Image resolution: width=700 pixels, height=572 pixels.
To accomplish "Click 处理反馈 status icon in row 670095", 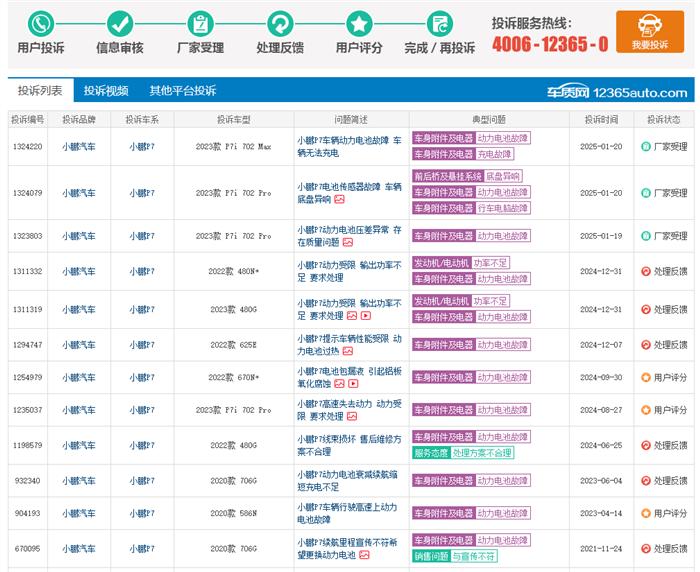I will click(x=646, y=548).
